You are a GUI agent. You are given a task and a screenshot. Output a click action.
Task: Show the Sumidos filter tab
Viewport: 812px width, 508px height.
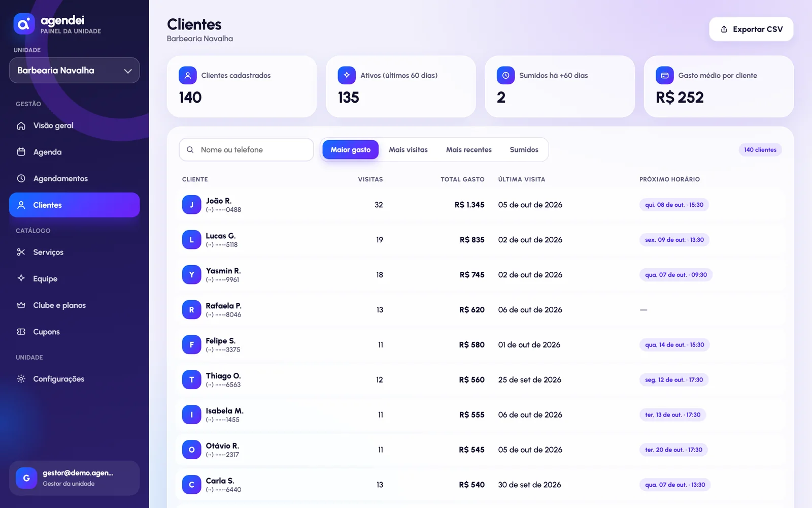tap(524, 150)
